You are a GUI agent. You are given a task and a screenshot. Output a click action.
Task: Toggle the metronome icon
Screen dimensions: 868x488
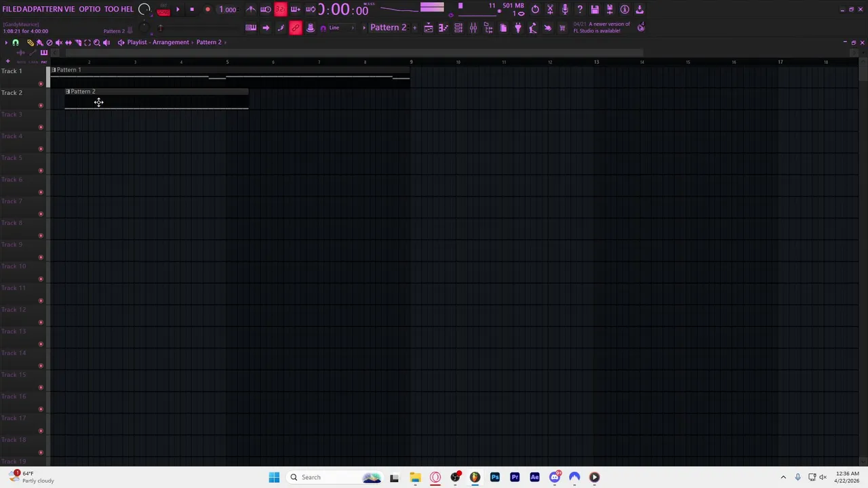[x=250, y=9]
